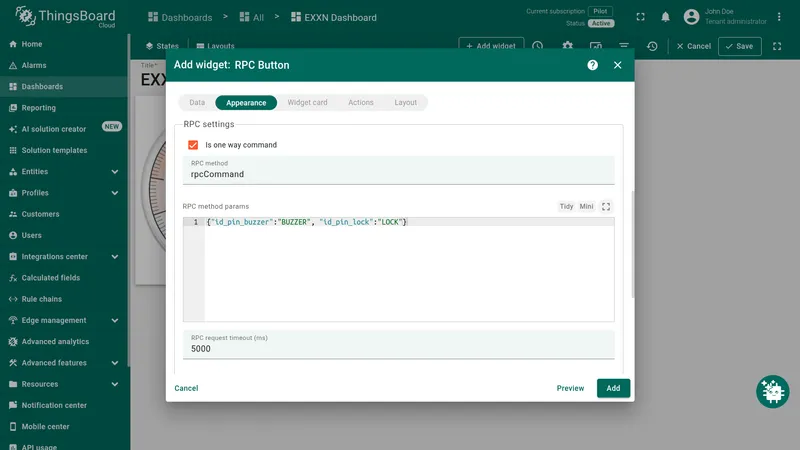Screen dimensions: 800x450
Task: Edit the RPC method field
Action: 398,170
